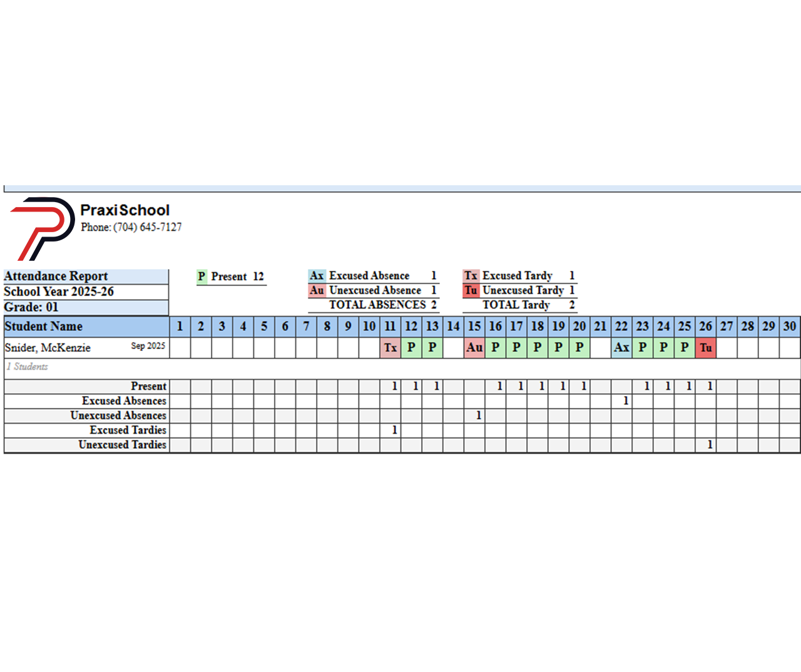The image size is (801, 672).
Task: Click the Tx Excused Tardy legend swatch
Action: click(471, 276)
